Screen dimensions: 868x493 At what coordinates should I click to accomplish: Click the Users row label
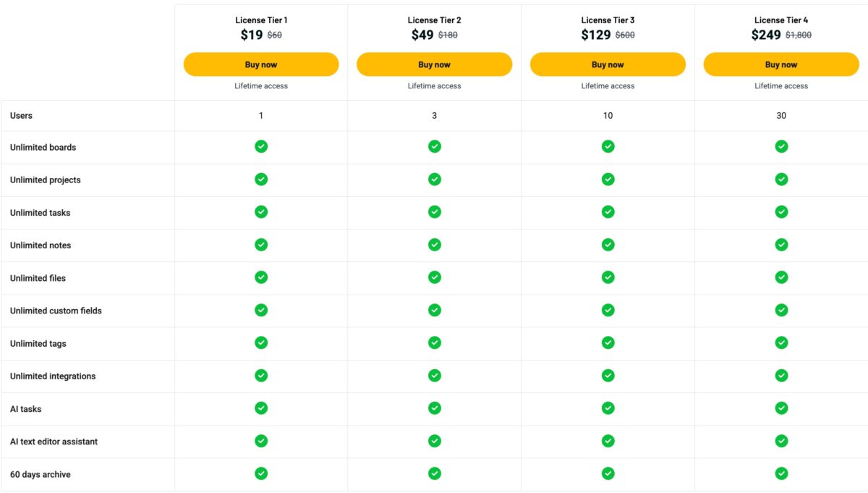pyautogui.click(x=22, y=116)
